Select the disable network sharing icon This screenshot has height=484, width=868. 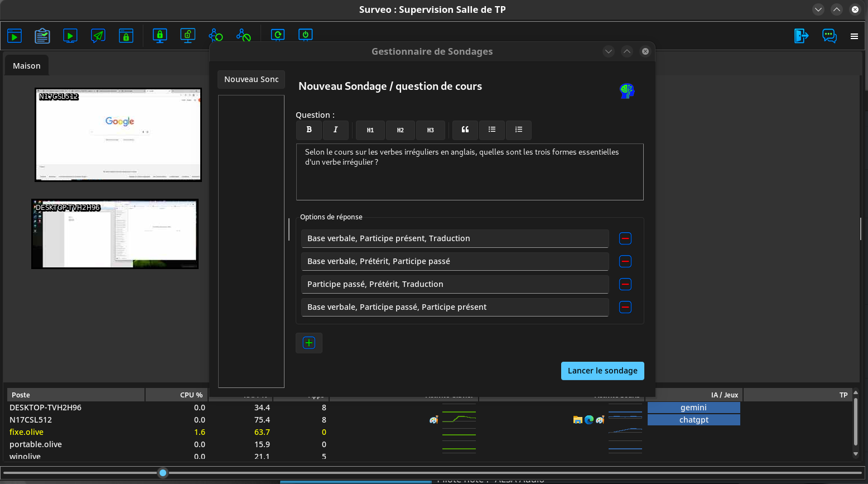[x=243, y=35]
